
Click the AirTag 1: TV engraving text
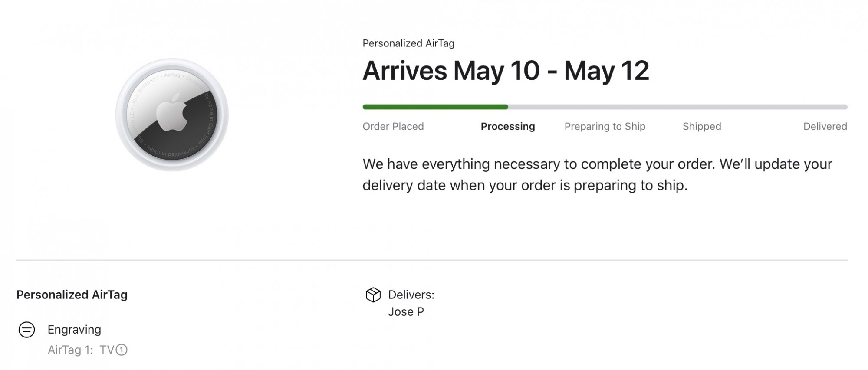pos(80,350)
